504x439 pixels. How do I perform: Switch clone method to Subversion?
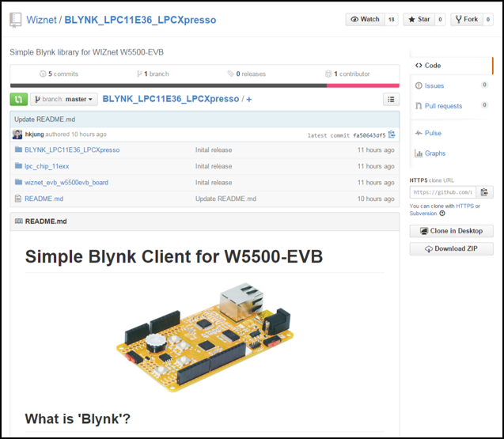(423, 214)
